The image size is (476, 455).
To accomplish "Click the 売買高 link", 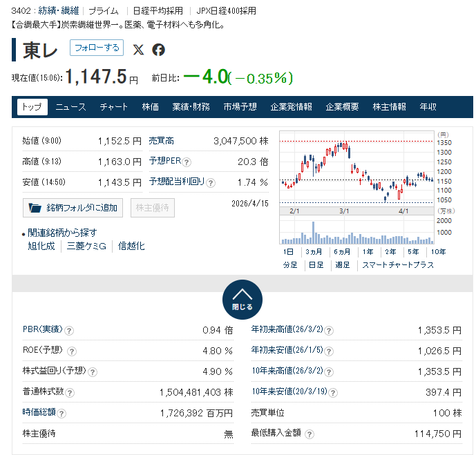I will 161,141.
